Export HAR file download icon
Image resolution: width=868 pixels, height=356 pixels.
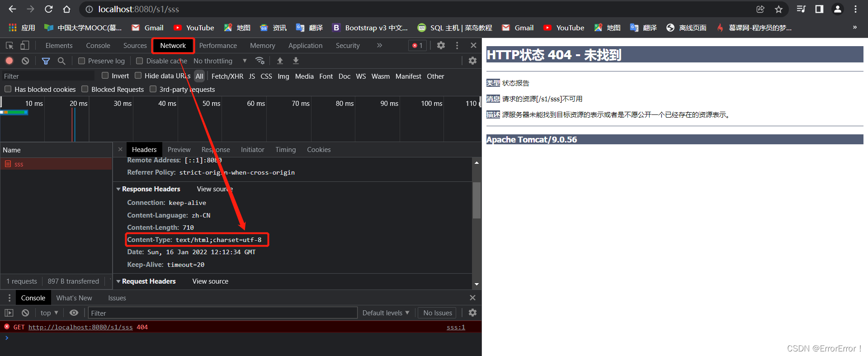tap(296, 61)
